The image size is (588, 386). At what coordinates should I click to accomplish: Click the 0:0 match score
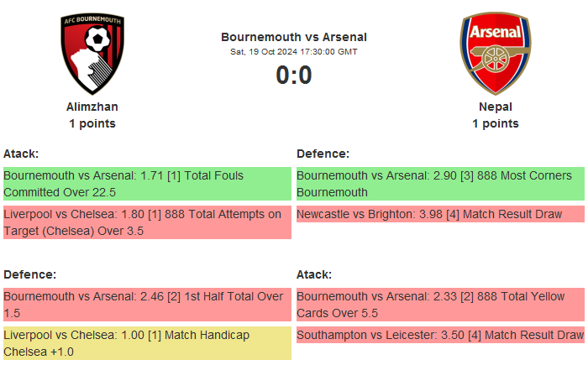[x=294, y=76]
